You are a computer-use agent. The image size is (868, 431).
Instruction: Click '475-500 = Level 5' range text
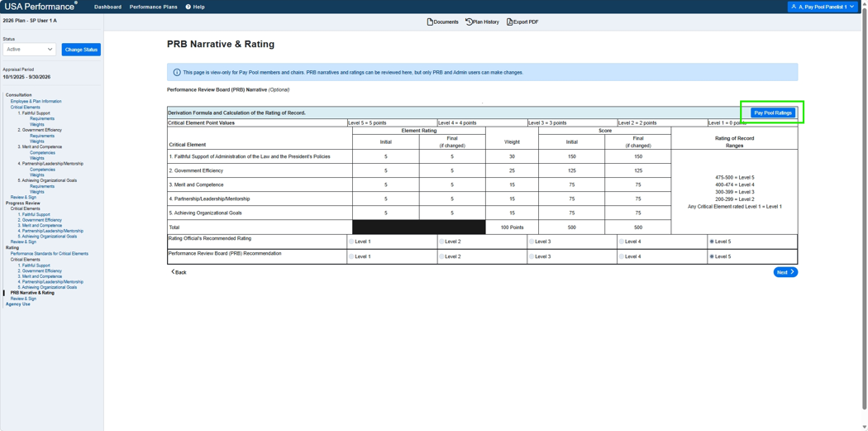pyautogui.click(x=735, y=177)
